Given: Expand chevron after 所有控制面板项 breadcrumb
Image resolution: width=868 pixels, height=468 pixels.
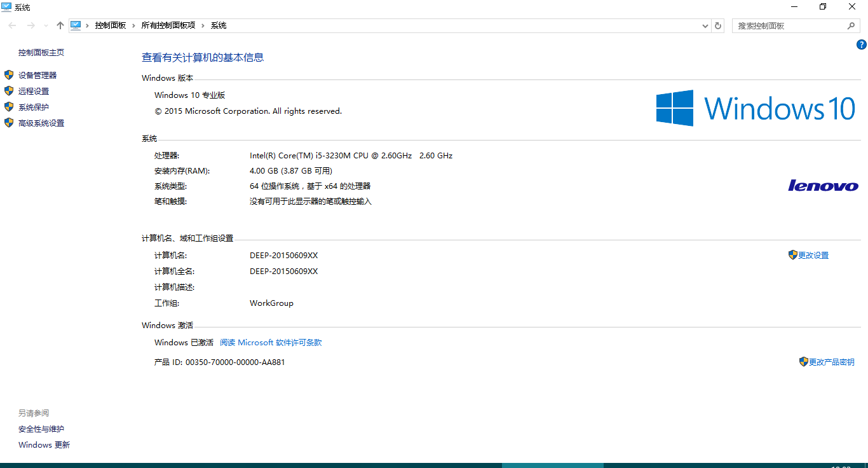Looking at the screenshot, I should (x=203, y=25).
